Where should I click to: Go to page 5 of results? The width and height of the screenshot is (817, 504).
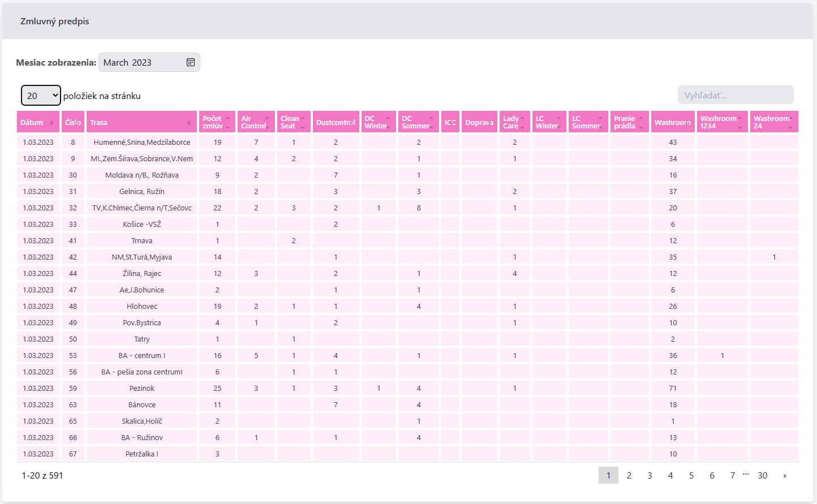tap(691, 475)
